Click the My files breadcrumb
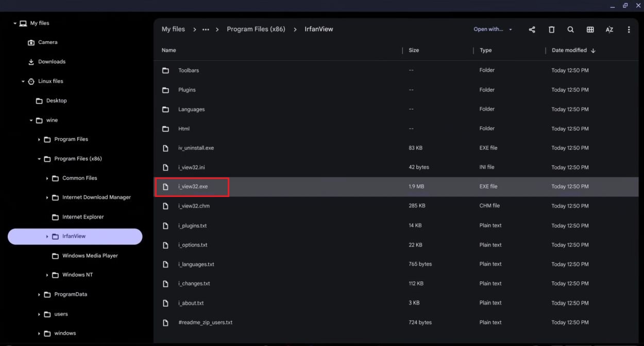This screenshot has width=644, height=346. point(173,29)
